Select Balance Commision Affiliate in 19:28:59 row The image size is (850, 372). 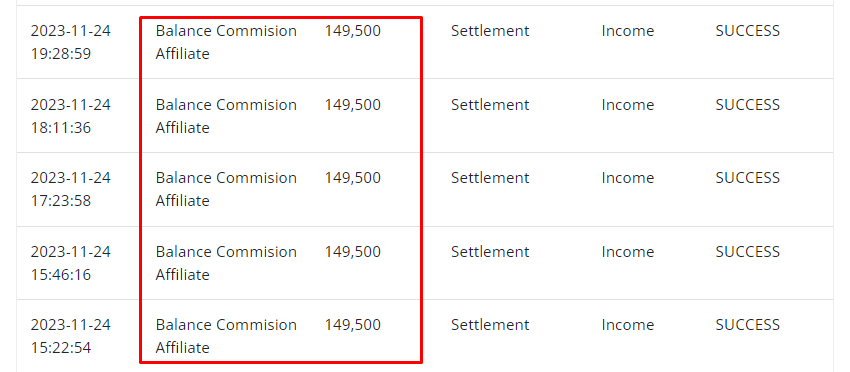point(226,42)
